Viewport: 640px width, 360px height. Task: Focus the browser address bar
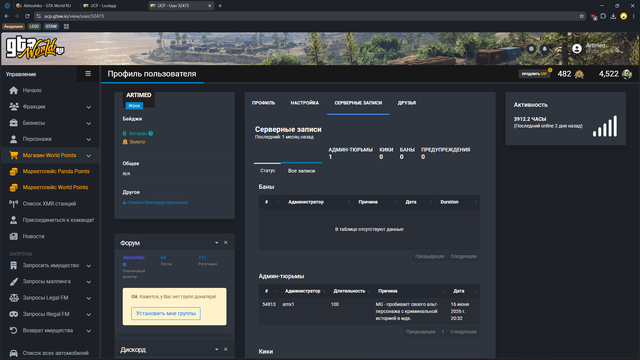(306, 16)
